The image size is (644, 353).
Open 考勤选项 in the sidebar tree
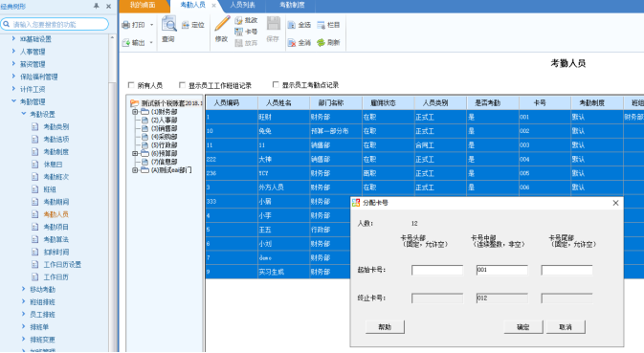pyautogui.click(x=51, y=140)
